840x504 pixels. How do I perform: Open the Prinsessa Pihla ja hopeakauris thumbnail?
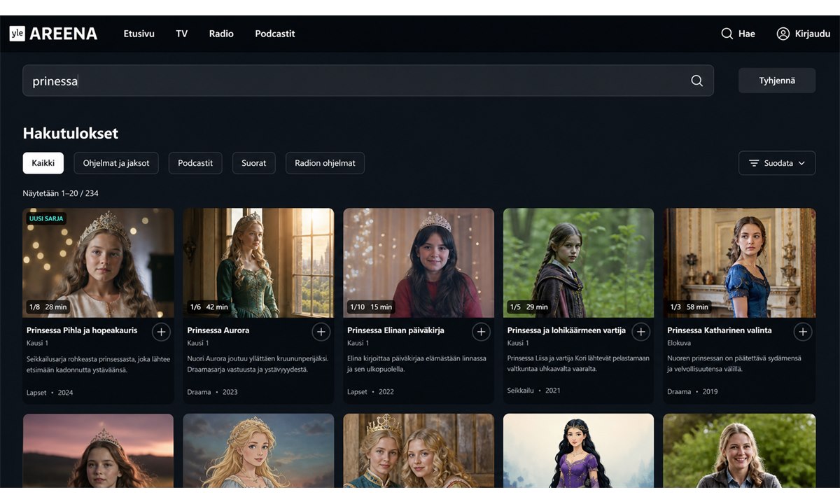pyautogui.click(x=98, y=262)
